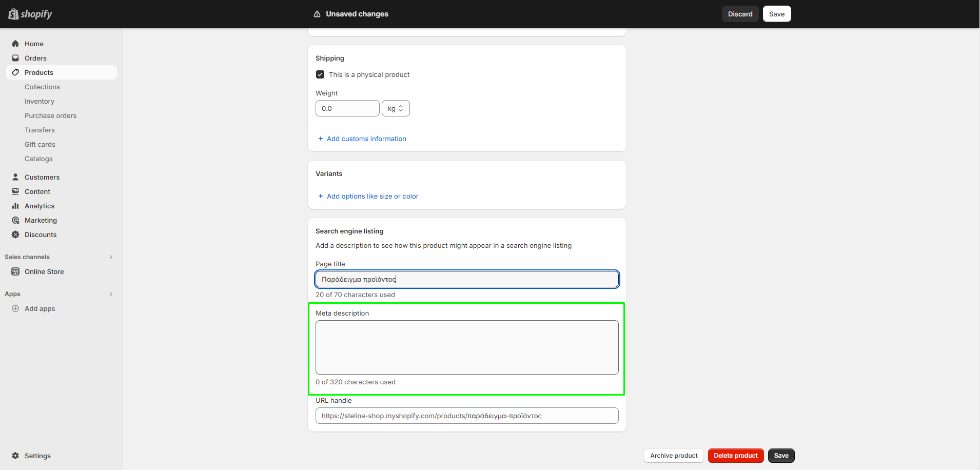The width and height of the screenshot is (980, 470).
Task: Click the Add apps plus icon
Action: pyautogui.click(x=15, y=308)
